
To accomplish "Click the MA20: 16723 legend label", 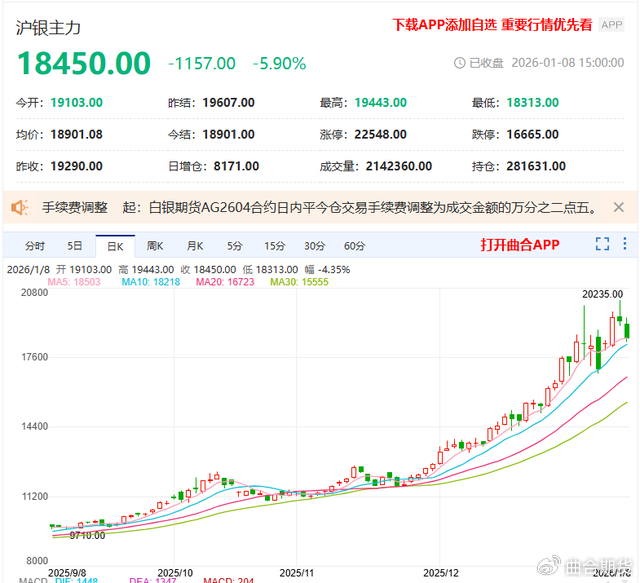I will point(225,282).
